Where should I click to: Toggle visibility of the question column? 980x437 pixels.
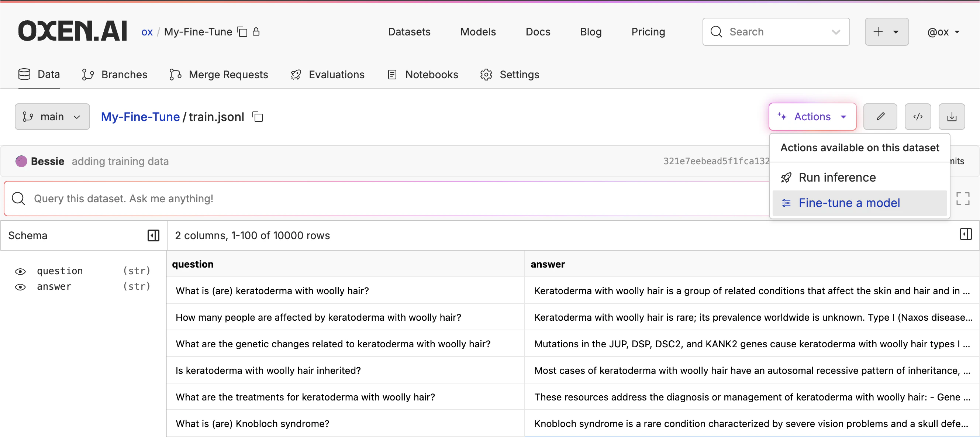tap(20, 271)
